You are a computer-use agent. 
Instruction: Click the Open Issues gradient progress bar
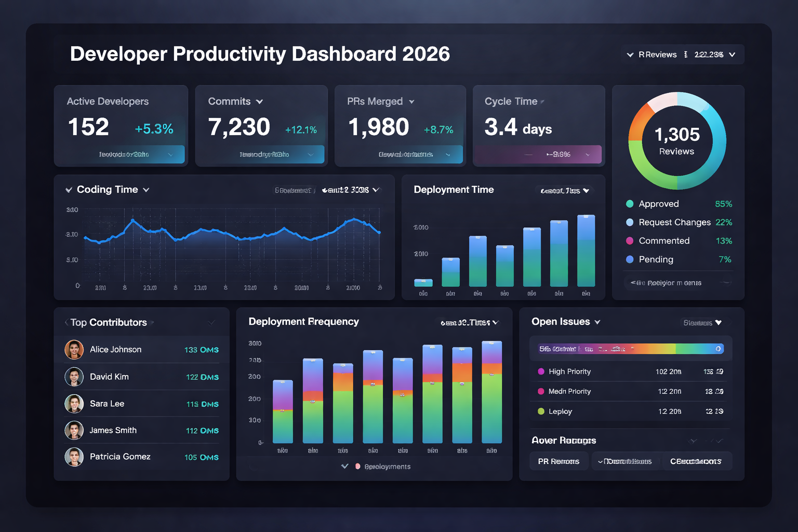tap(630, 349)
